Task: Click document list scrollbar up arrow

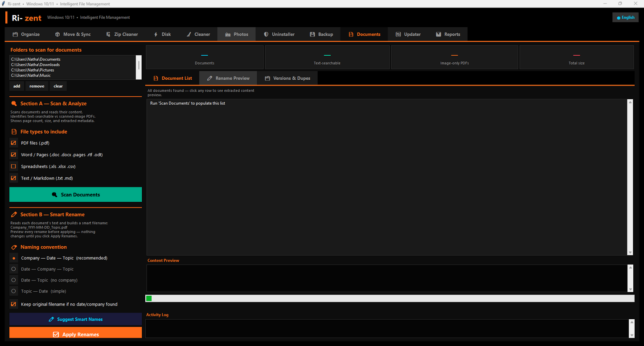Action: tap(630, 102)
